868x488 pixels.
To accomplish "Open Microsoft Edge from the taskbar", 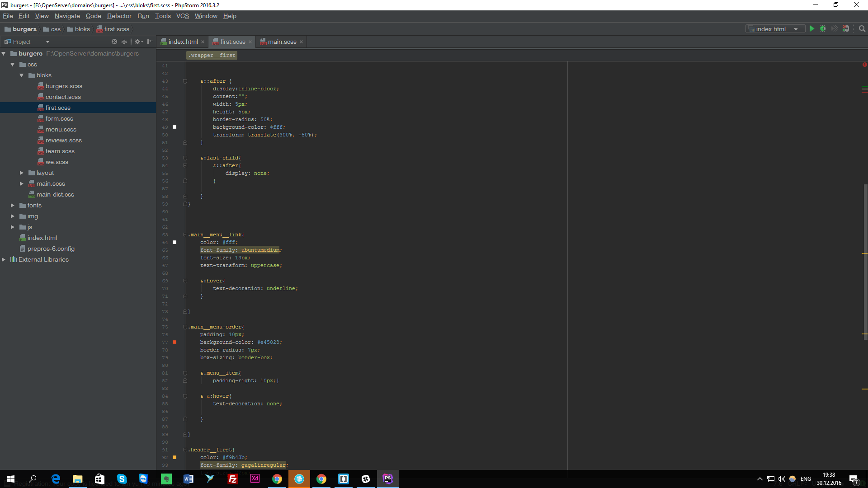I will point(56,479).
